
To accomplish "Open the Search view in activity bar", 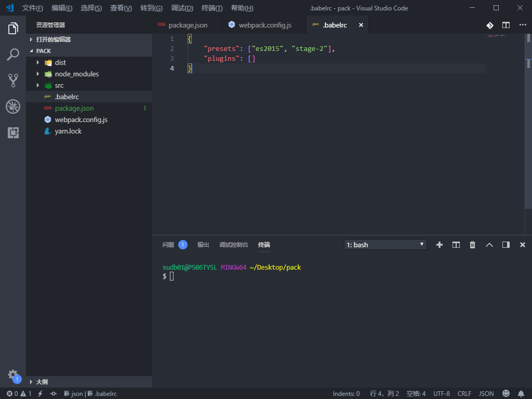I will [x=13, y=54].
